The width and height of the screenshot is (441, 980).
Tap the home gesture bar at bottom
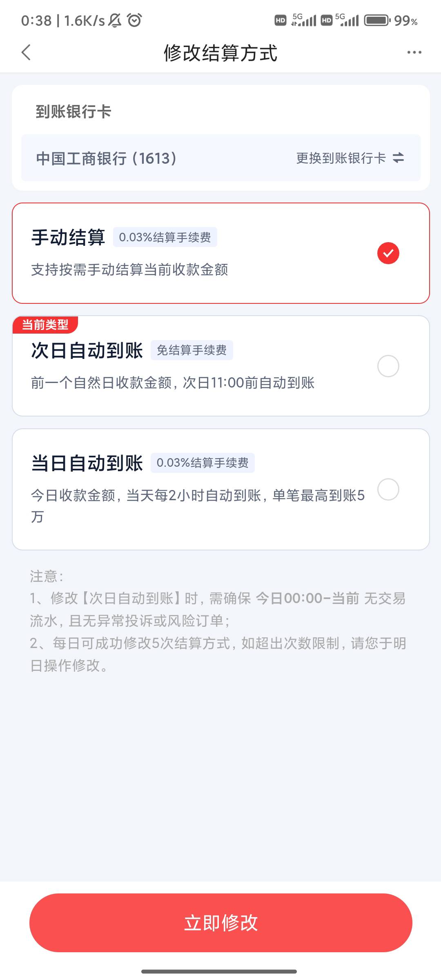(x=219, y=971)
